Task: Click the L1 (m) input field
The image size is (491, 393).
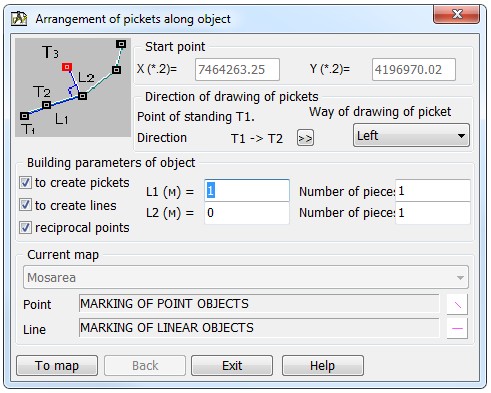Action: point(247,191)
